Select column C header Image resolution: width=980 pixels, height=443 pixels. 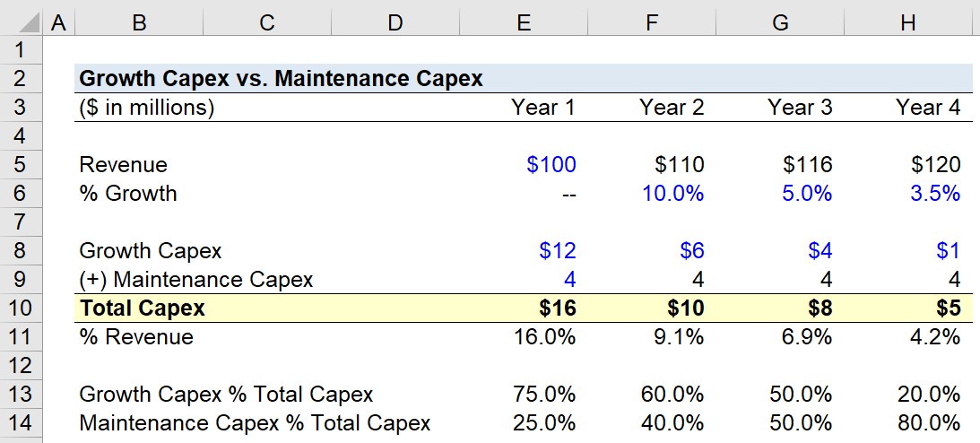tap(267, 23)
